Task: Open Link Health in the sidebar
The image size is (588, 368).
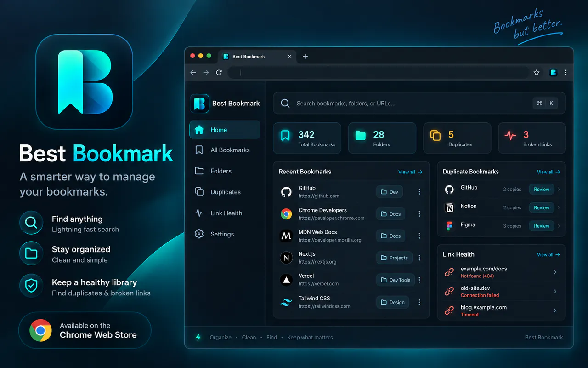Action: (x=225, y=213)
